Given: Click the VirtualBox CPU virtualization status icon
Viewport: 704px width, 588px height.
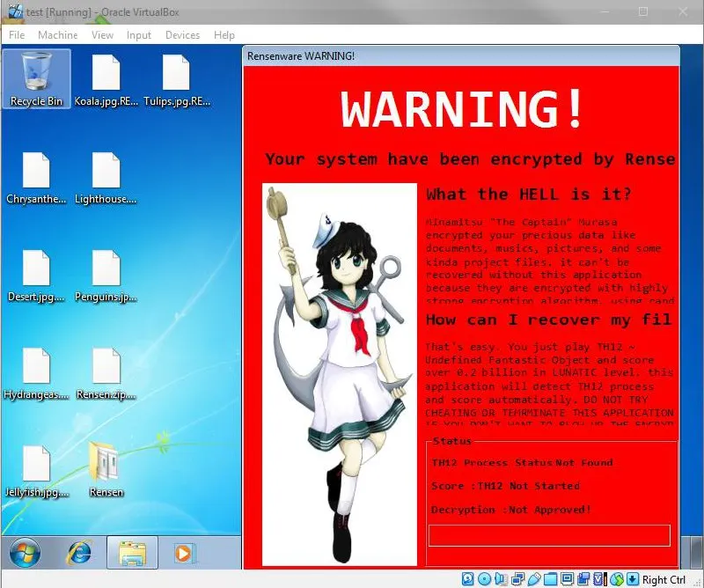Looking at the screenshot, I should tap(600, 578).
